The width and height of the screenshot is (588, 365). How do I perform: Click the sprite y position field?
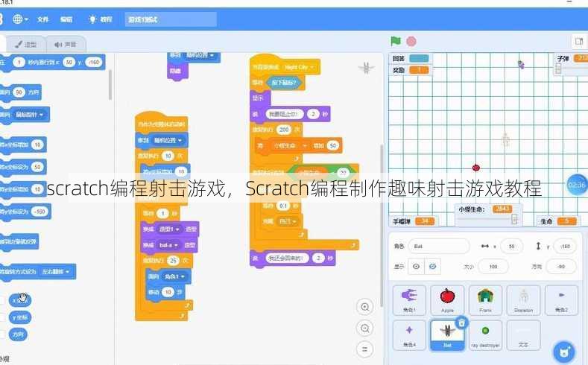coord(565,247)
